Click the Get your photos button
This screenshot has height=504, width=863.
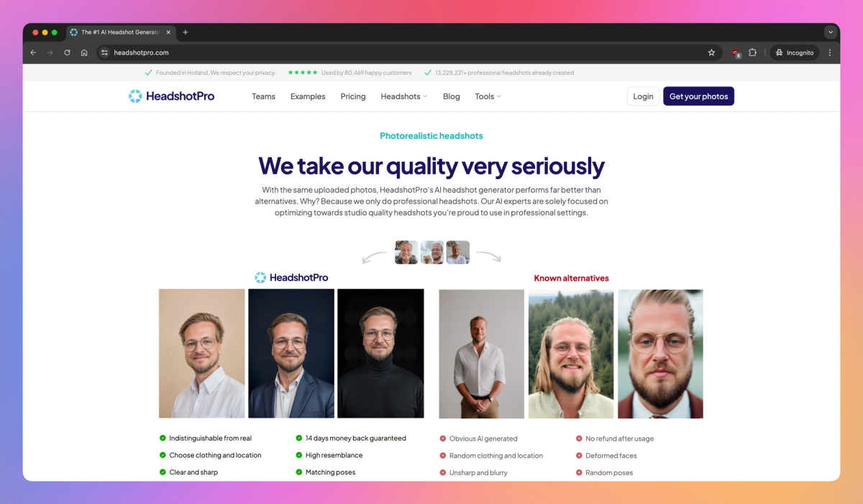[698, 96]
